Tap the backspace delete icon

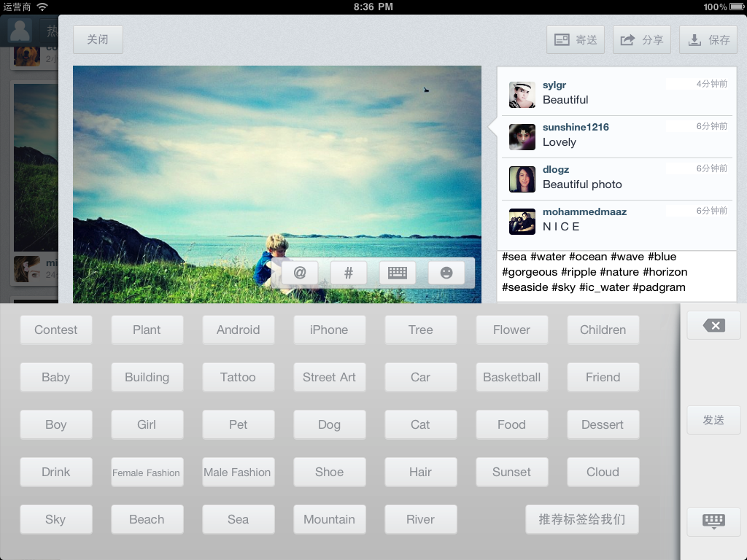713,325
